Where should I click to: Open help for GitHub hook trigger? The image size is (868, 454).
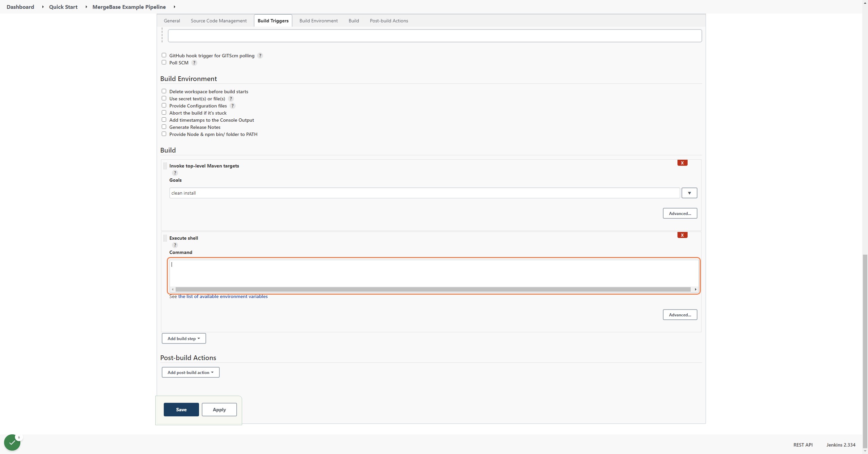[260, 56]
